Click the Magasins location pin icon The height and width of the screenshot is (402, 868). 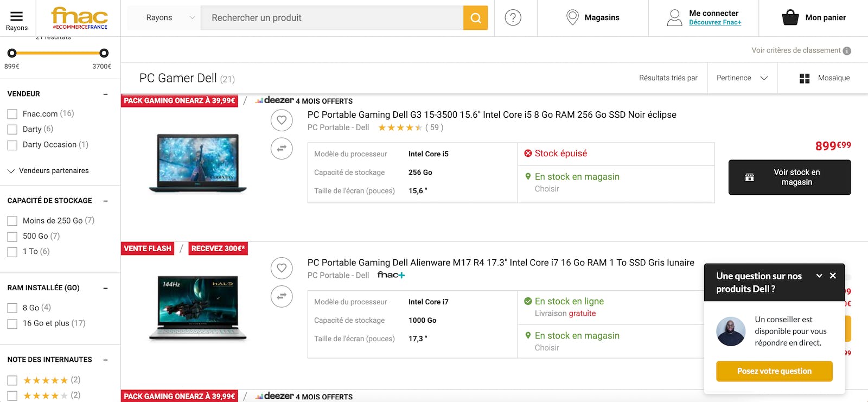tap(572, 17)
